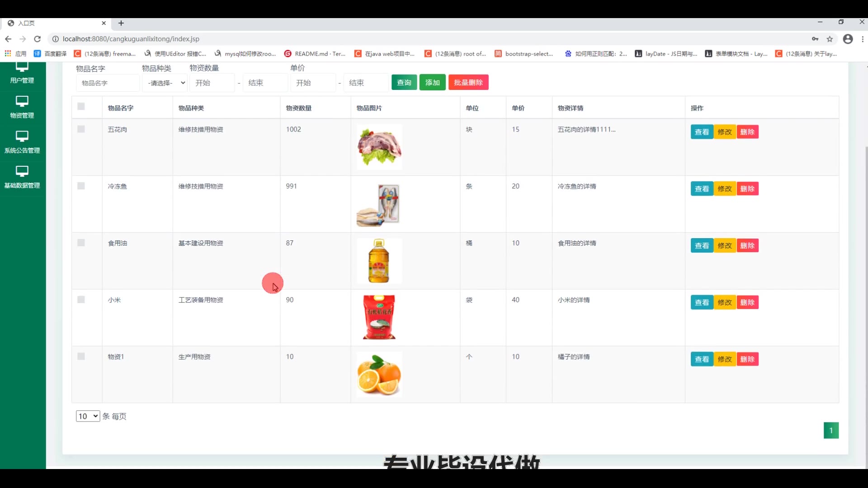Screen dimensions: 868x488
Task: Select 基础数据管理 sidebar icon
Action: (22, 171)
